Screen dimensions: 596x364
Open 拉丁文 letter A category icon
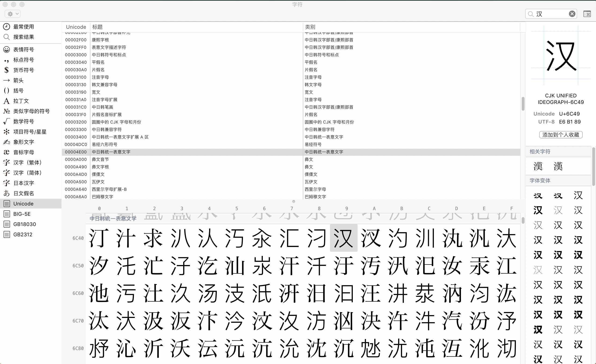[x=7, y=101]
